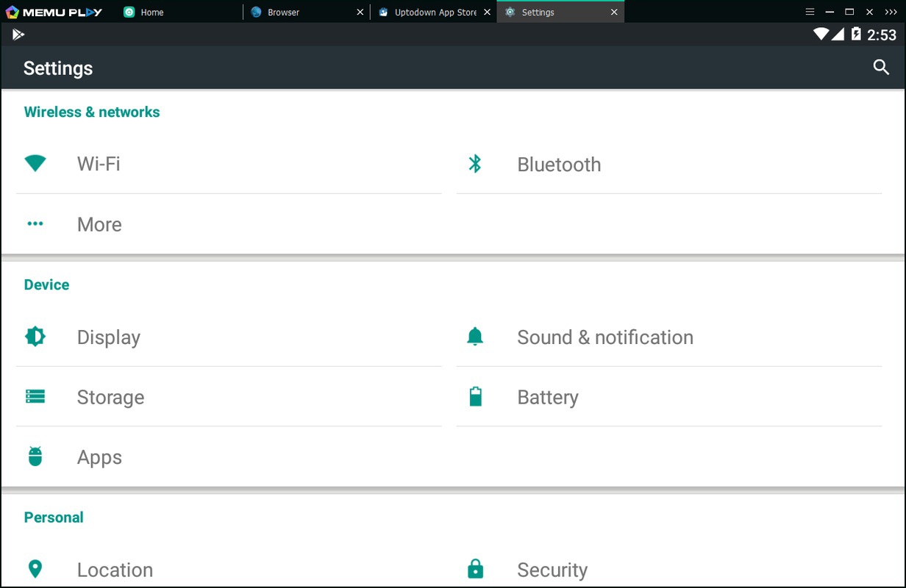Screen dimensions: 906x588
Task: Open Apps settings
Action: tap(229, 457)
